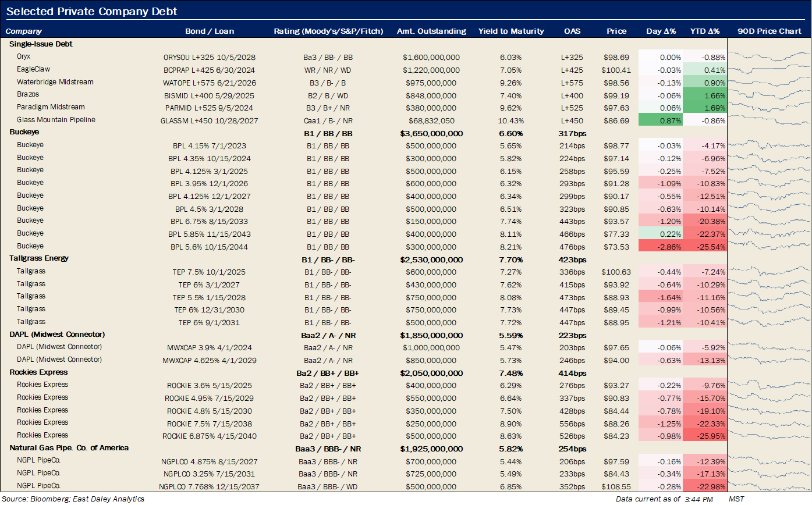Click the 3:44 PM timestamp

pyautogui.click(x=699, y=499)
